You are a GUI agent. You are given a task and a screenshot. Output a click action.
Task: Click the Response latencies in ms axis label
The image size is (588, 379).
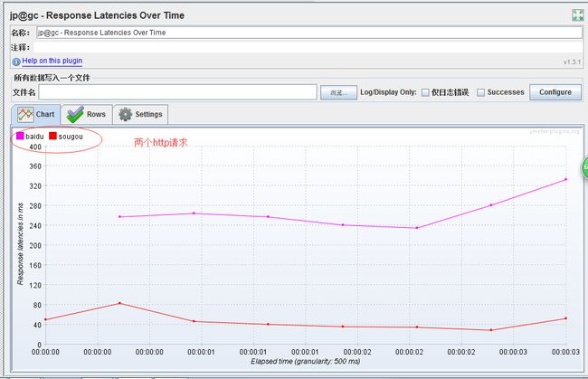click(20, 244)
